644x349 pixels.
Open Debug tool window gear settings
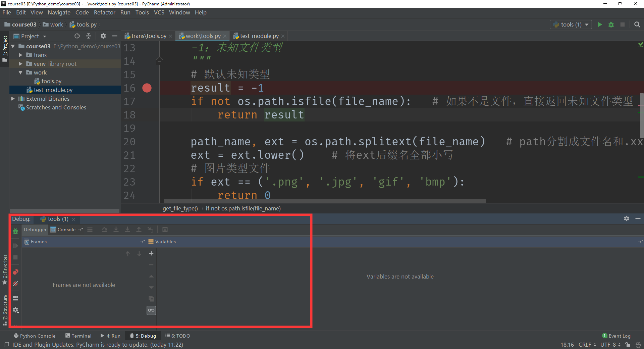coord(627,218)
